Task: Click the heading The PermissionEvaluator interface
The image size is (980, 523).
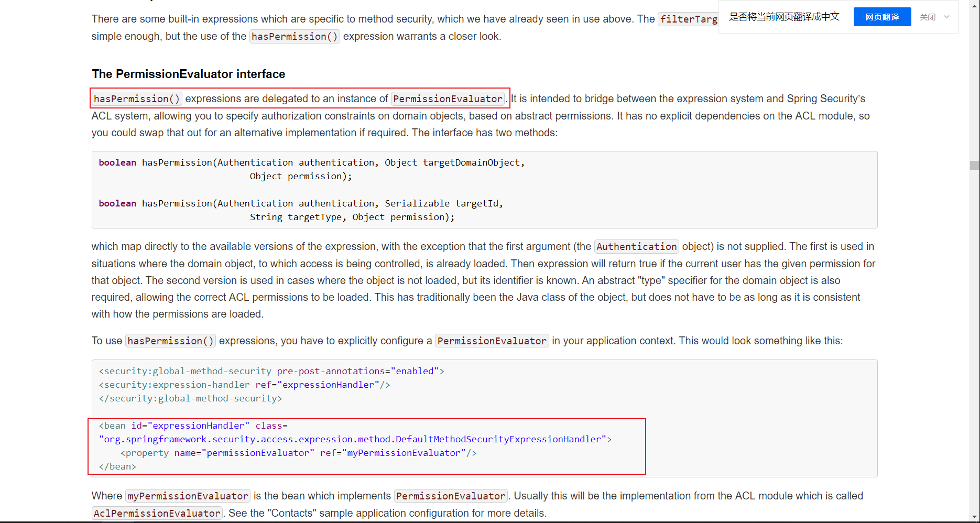Action: tap(188, 74)
